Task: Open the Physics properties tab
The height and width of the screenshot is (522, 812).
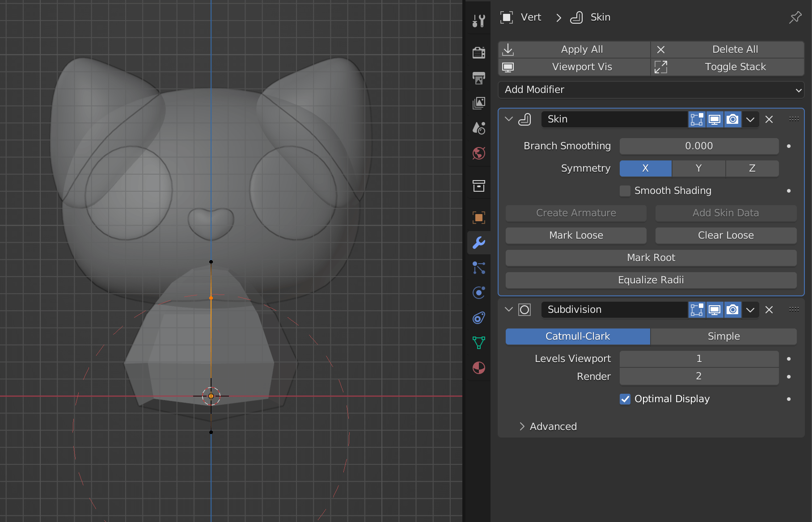Action: (x=478, y=293)
